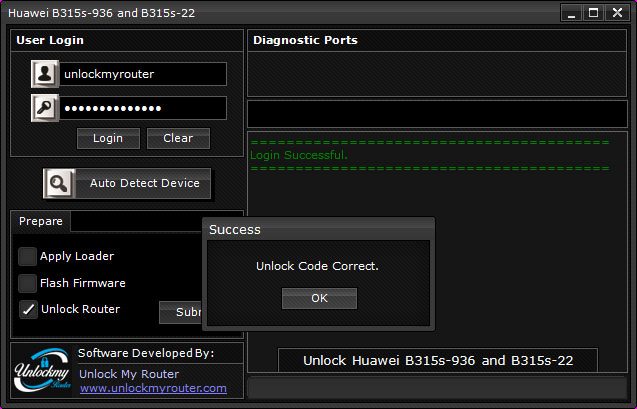The image size is (637, 409).
Task: Click the partly hidden Submit button
Action: (x=181, y=312)
